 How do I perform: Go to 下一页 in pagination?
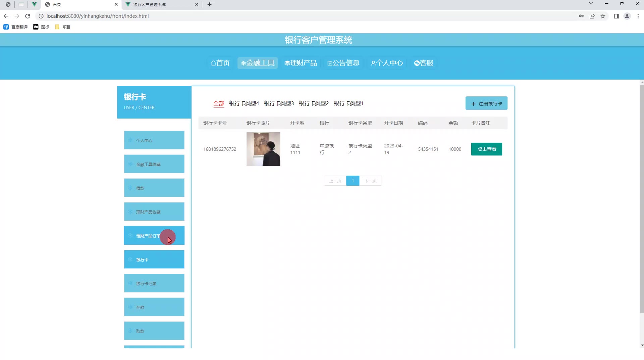[x=371, y=181]
